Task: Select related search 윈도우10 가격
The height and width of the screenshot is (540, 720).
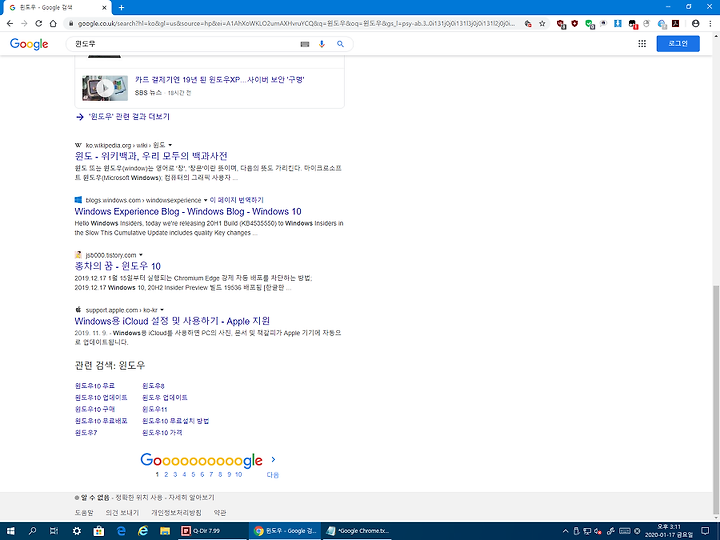Action: (x=162, y=433)
